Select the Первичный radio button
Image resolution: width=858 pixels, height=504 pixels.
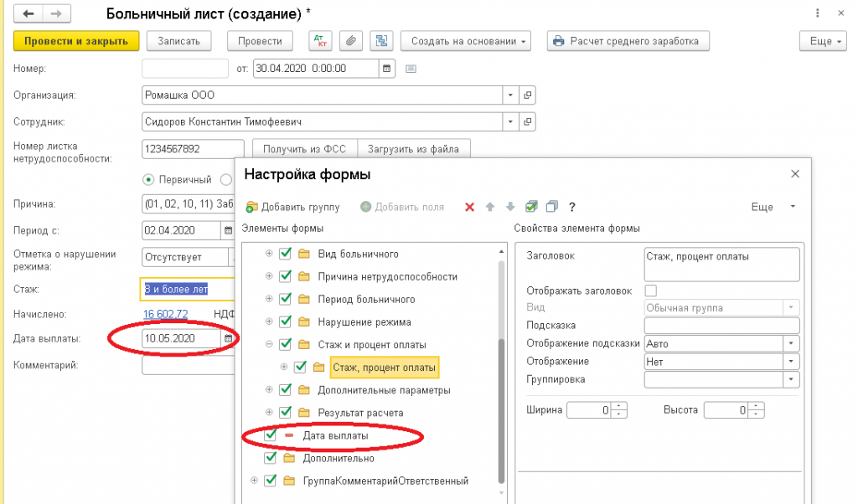click(147, 179)
